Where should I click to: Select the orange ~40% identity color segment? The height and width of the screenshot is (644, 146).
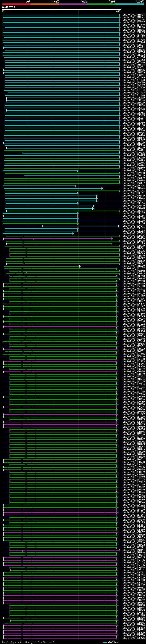[45, 4]
